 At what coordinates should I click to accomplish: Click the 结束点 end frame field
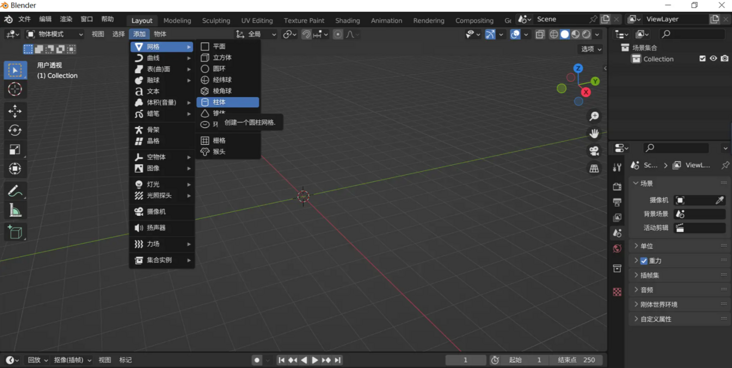tap(576, 360)
